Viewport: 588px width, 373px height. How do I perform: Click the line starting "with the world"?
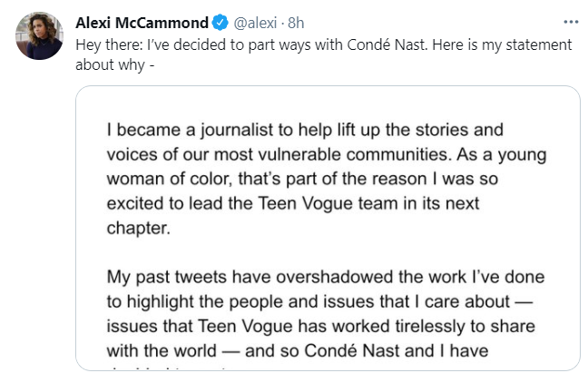click(304, 347)
